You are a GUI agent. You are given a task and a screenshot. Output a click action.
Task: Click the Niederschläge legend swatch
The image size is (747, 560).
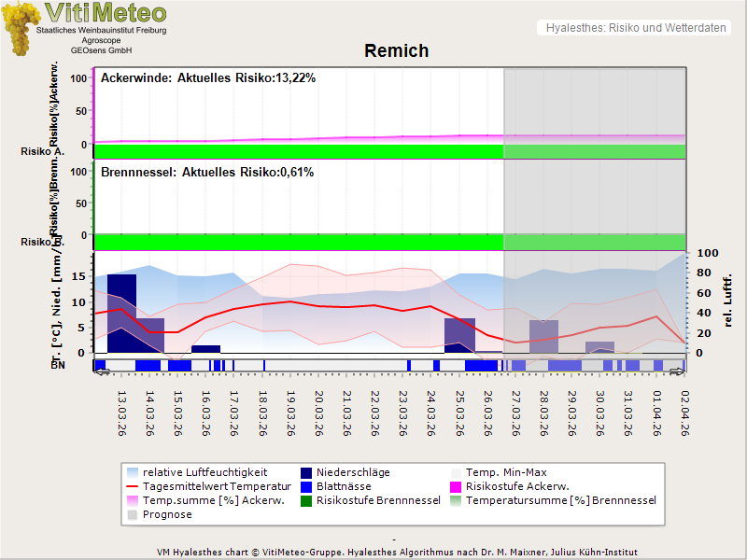pyautogui.click(x=305, y=473)
